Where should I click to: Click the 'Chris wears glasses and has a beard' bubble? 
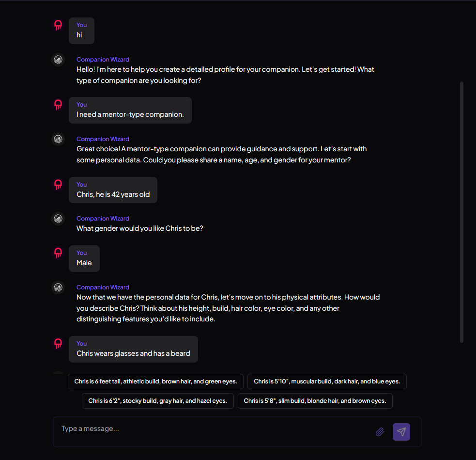(133, 349)
